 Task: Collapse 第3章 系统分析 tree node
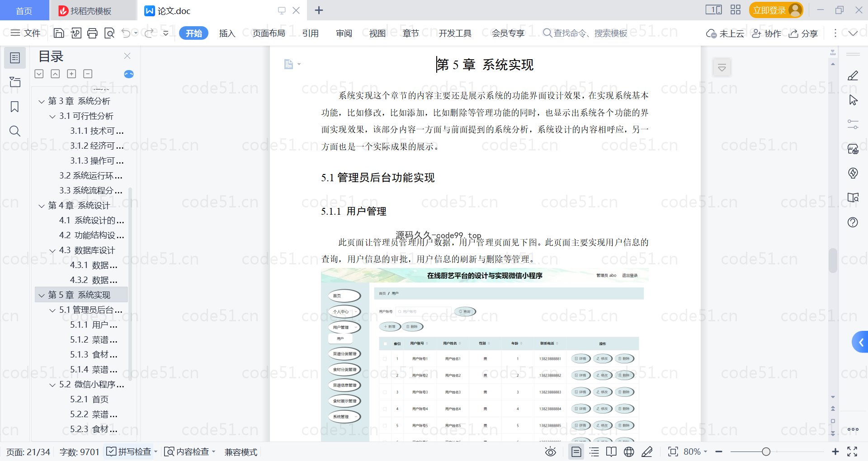coord(42,101)
